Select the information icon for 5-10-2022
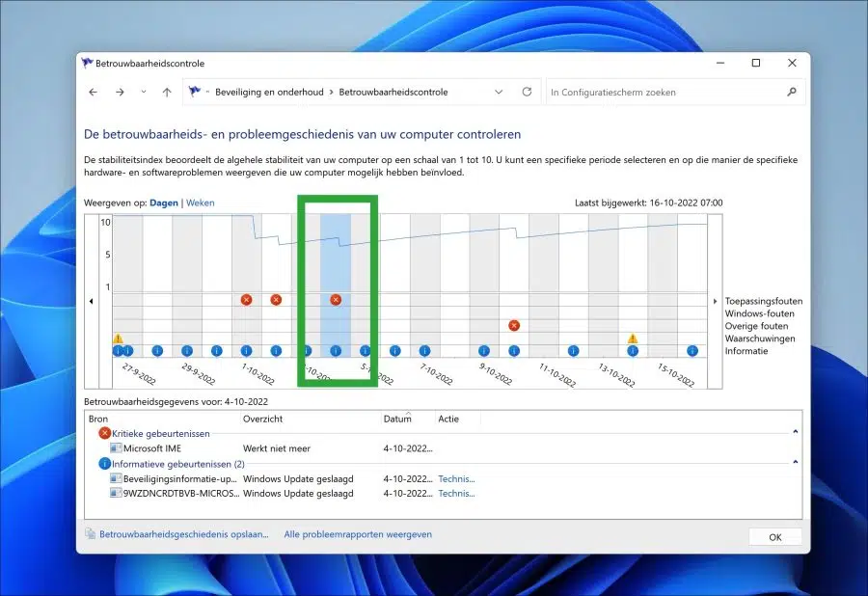Screen dimensions: 868x596 pos(366,351)
